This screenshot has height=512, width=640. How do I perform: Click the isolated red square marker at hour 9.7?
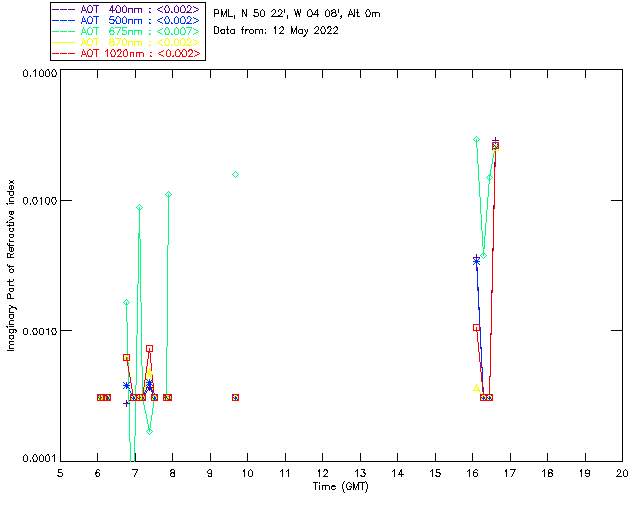[236, 397]
